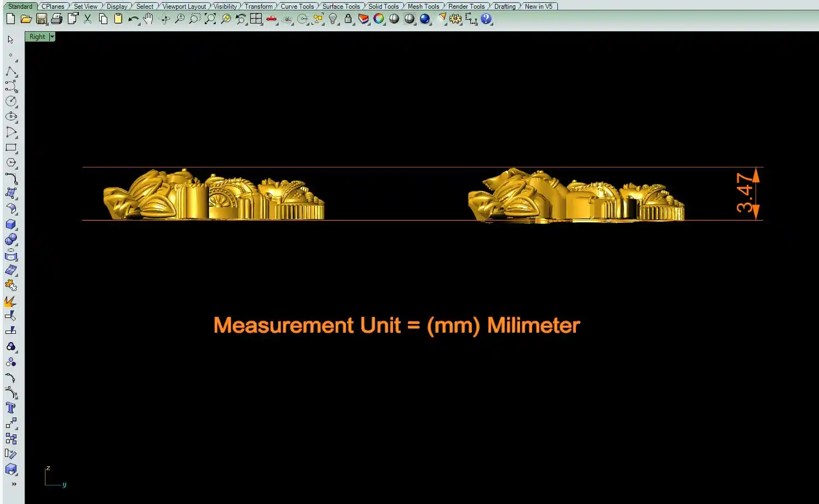Screen dimensions: 819x504
Task: Click the Save floppy disk icon
Action: pos(41,19)
